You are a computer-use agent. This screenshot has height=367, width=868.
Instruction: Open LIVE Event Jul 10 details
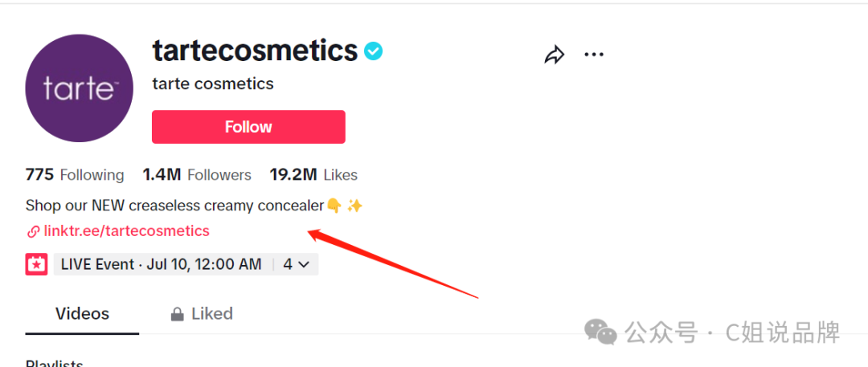(161, 264)
